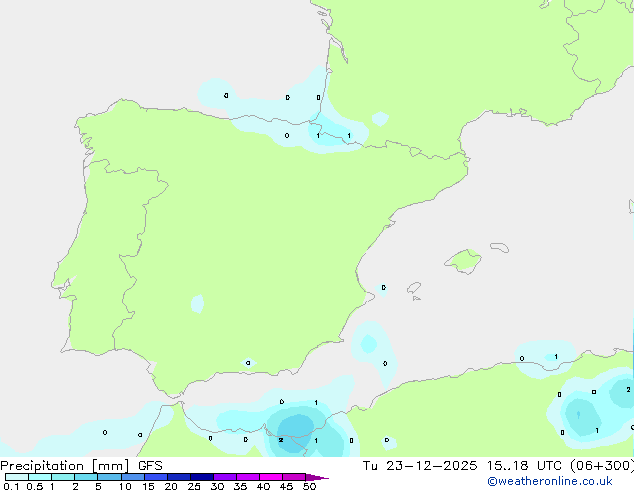Viewport: 634px width, 490px height.
Task: Click the '15..18 UTC' time range text
Action: (x=524, y=466)
